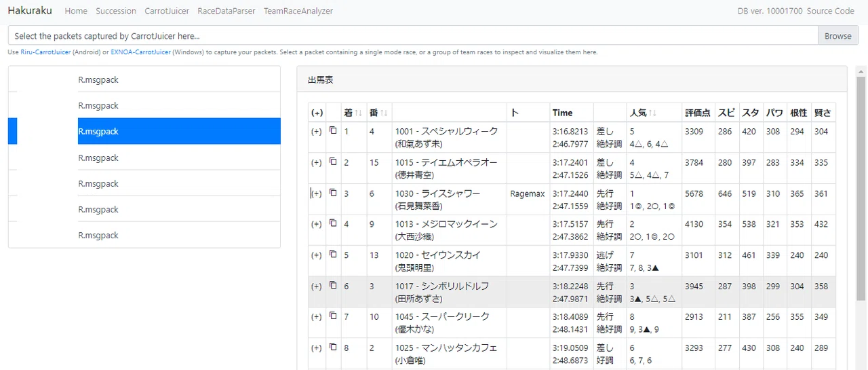Sort table by 着 column arrows
868x370 pixels.
point(359,113)
